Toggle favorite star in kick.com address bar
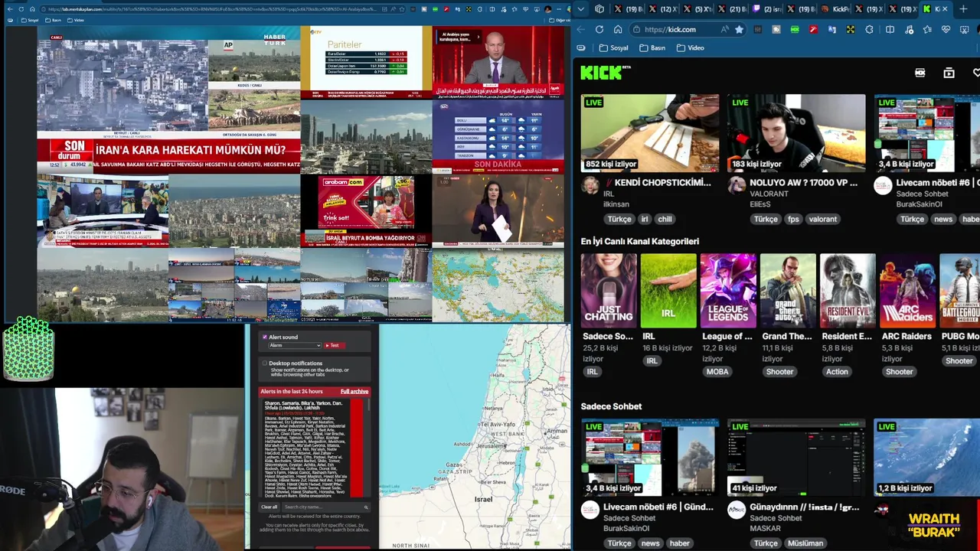The width and height of the screenshot is (980, 551). pos(739,29)
